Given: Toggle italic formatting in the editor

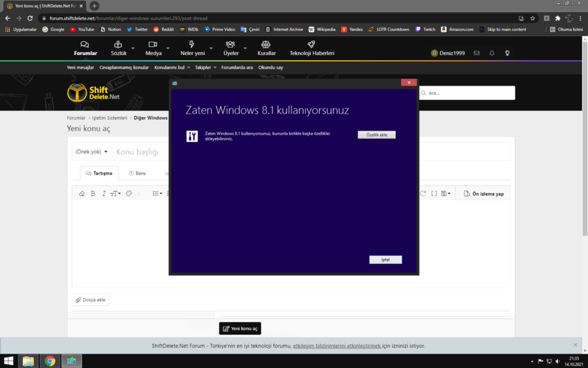Looking at the screenshot, I should pos(104,193).
